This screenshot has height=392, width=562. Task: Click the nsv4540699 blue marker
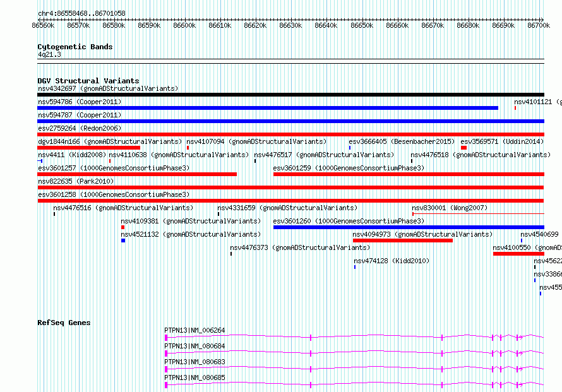coord(522,241)
